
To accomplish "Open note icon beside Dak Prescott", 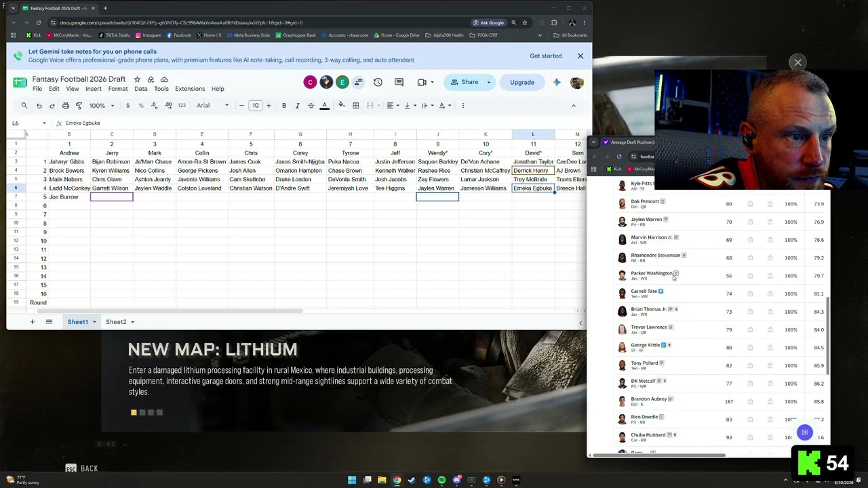I will (x=663, y=201).
